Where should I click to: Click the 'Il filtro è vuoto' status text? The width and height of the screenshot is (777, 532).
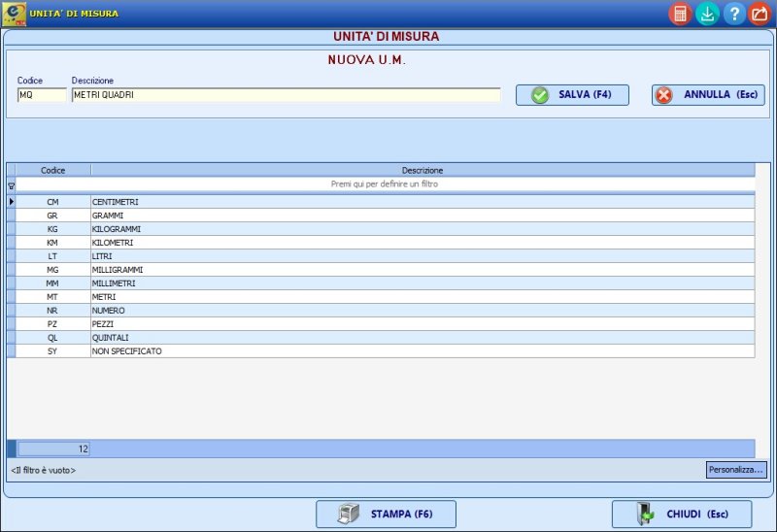pyautogui.click(x=43, y=470)
